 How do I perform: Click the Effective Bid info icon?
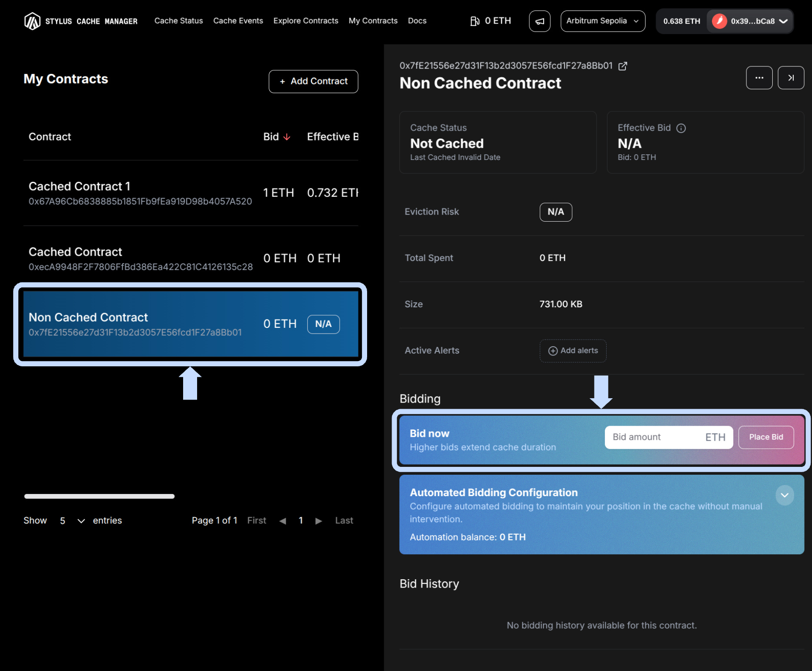click(681, 128)
